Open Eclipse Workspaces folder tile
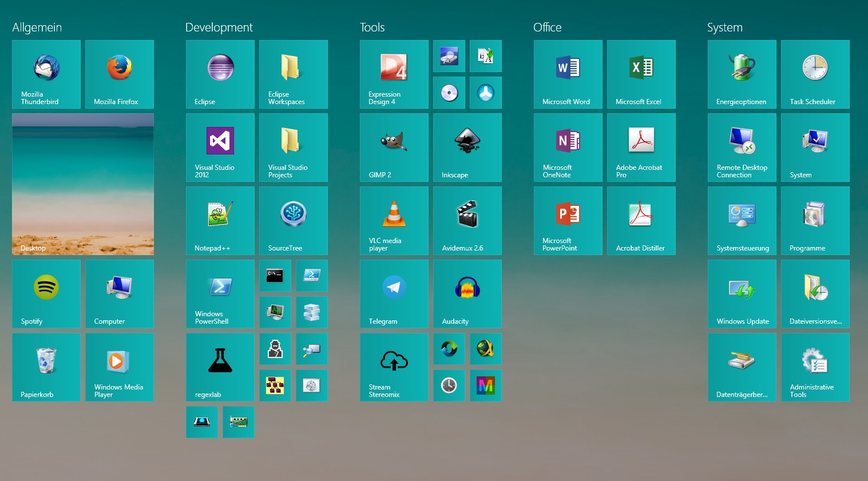This screenshot has width=868, height=481. [x=294, y=74]
